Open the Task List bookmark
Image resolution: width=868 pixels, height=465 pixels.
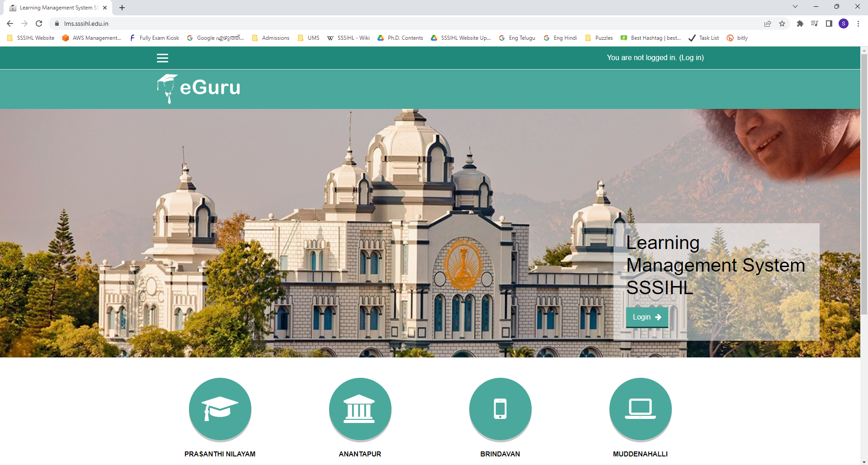point(704,38)
